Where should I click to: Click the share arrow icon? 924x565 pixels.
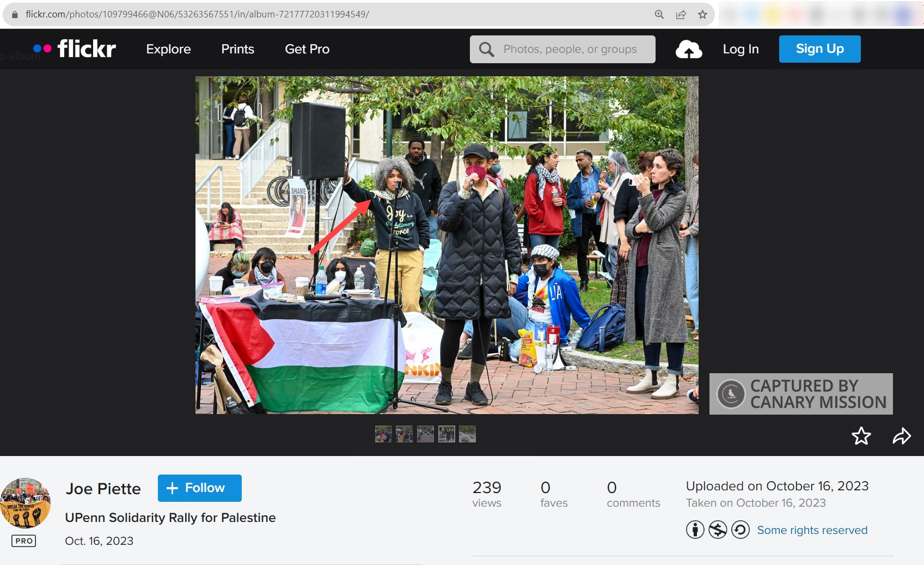(x=901, y=436)
